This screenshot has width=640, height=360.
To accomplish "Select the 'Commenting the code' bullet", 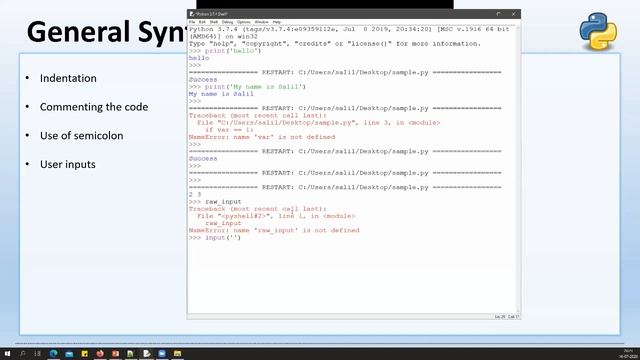I will 94,107.
